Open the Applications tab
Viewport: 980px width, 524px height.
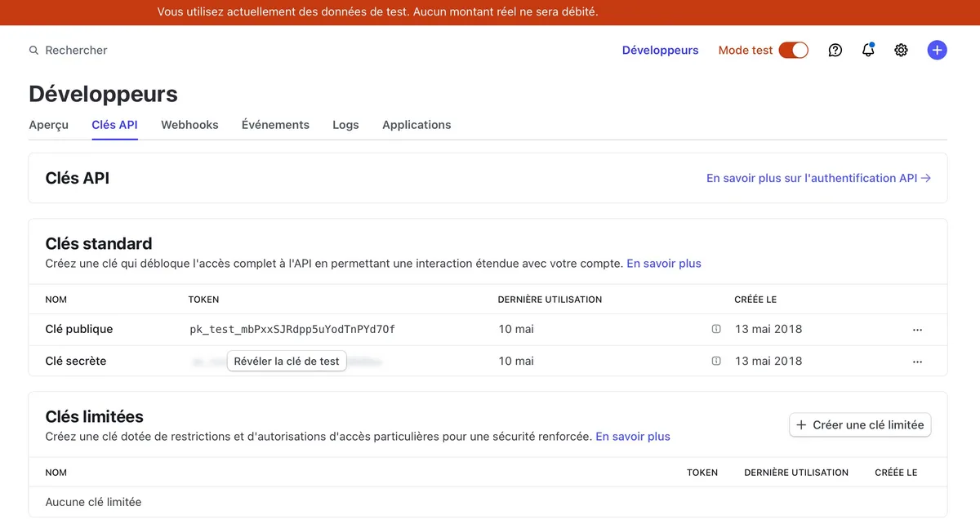click(416, 125)
